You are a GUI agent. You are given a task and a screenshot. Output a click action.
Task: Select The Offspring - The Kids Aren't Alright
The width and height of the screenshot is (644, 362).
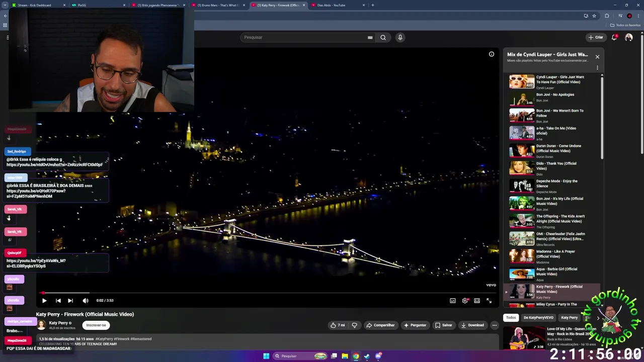click(553, 221)
